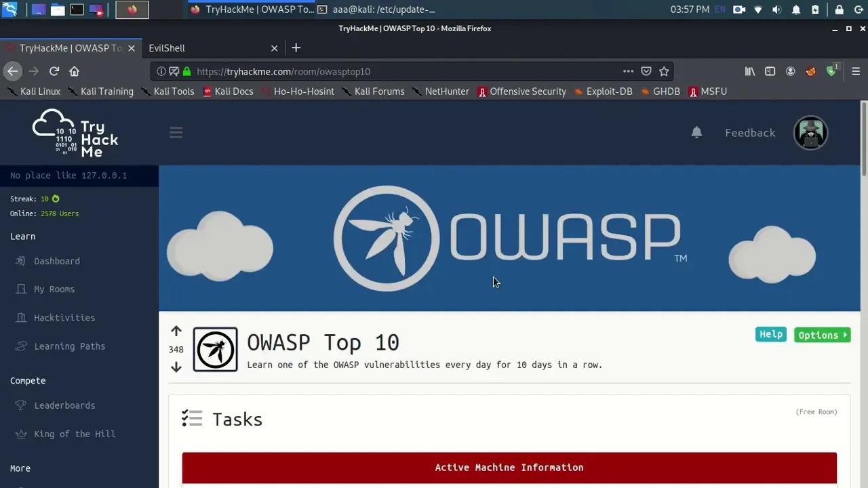Open the Feedback link
This screenshot has height=488, width=868.
click(x=750, y=133)
